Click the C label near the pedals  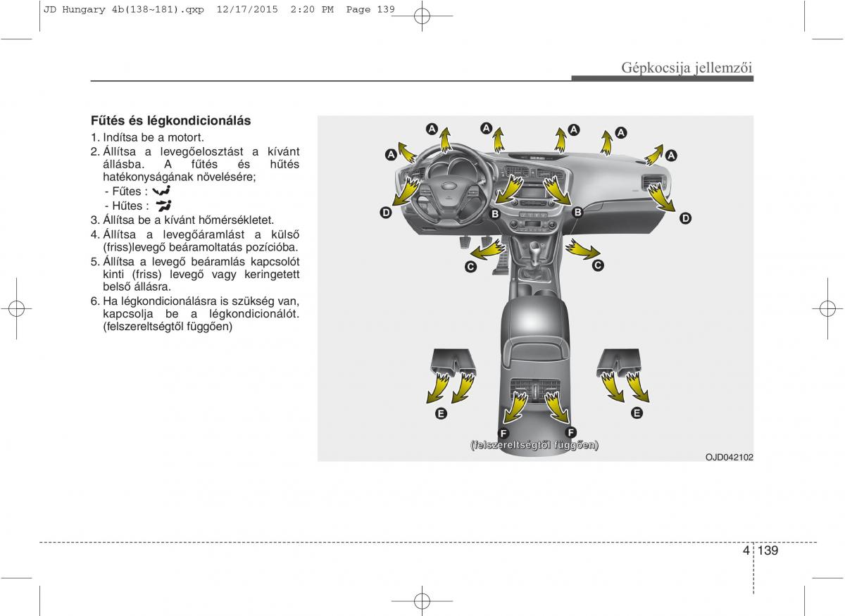pyautogui.click(x=470, y=267)
